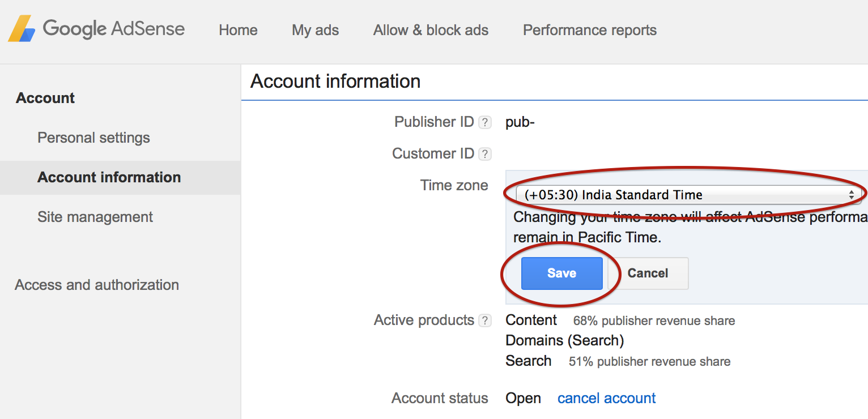
Task: Open Allow & block ads tab
Action: 431,30
